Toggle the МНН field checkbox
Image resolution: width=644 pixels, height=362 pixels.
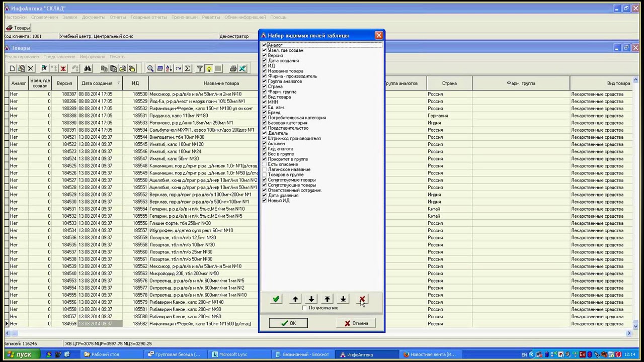264,102
